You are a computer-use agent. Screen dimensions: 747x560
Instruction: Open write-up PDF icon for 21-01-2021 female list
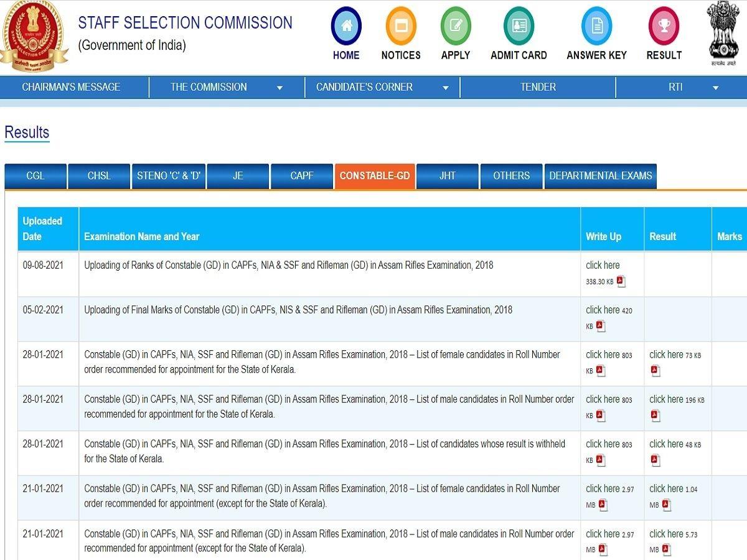603,505
